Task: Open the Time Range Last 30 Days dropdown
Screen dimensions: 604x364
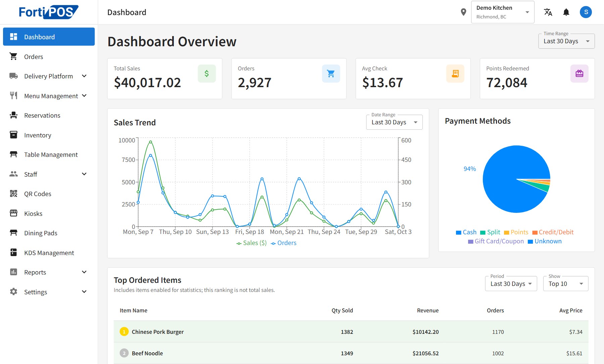Action: tap(566, 41)
